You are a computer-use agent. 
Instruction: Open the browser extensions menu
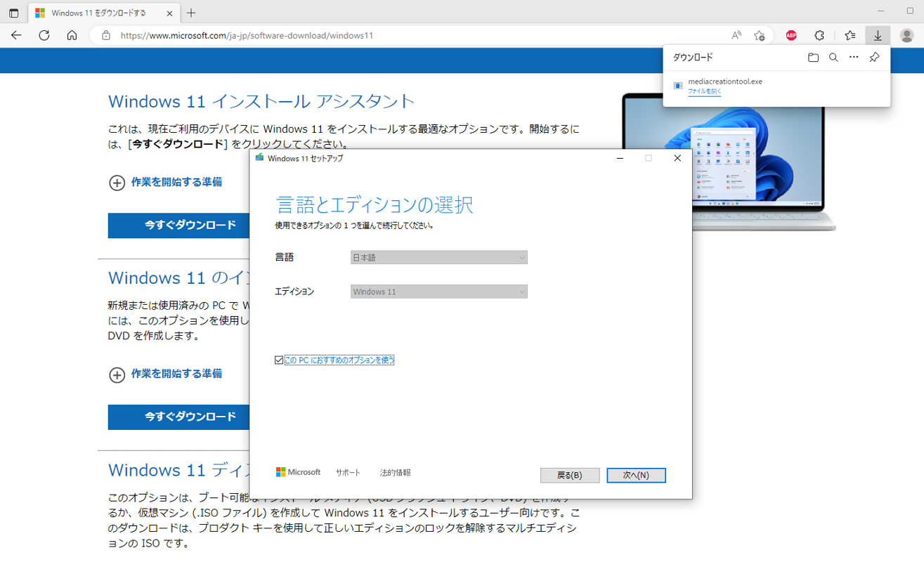tap(819, 35)
